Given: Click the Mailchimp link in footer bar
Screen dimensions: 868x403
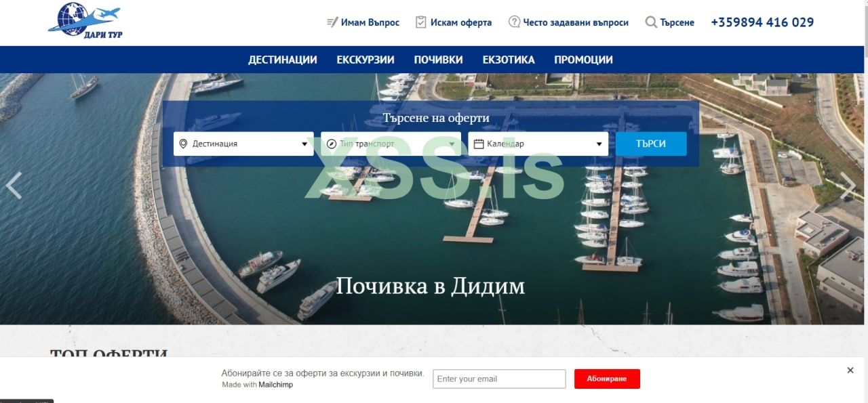Looking at the screenshot, I should coord(275,385).
